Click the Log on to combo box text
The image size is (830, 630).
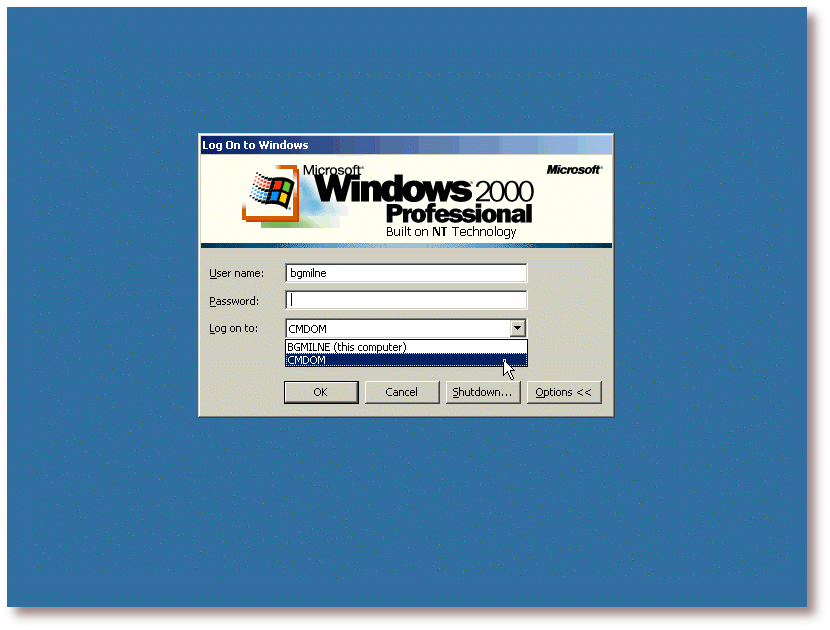pyautogui.click(x=396, y=328)
